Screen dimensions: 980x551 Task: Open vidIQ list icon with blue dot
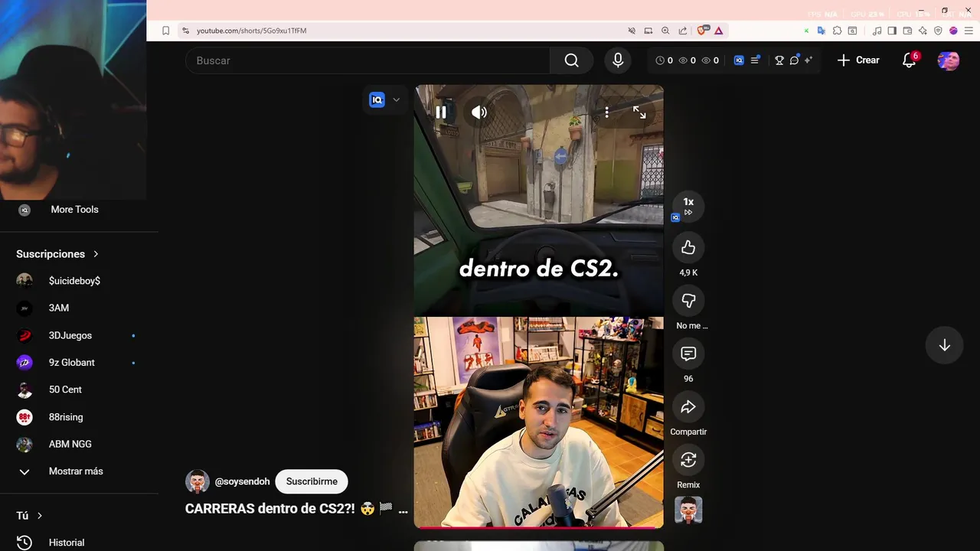pyautogui.click(x=755, y=60)
